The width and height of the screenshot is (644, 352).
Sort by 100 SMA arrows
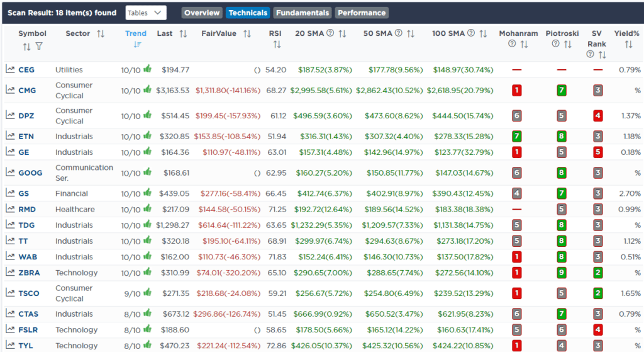pos(483,34)
